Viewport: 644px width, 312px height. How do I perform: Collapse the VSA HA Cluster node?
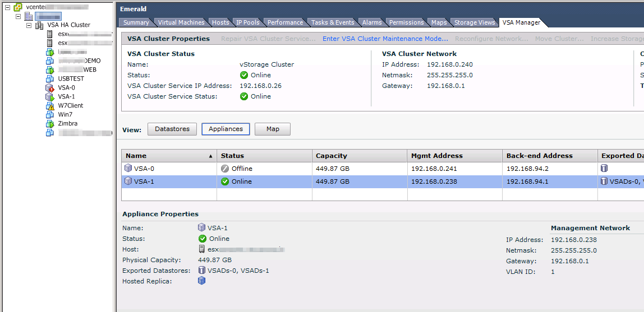coord(29,25)
